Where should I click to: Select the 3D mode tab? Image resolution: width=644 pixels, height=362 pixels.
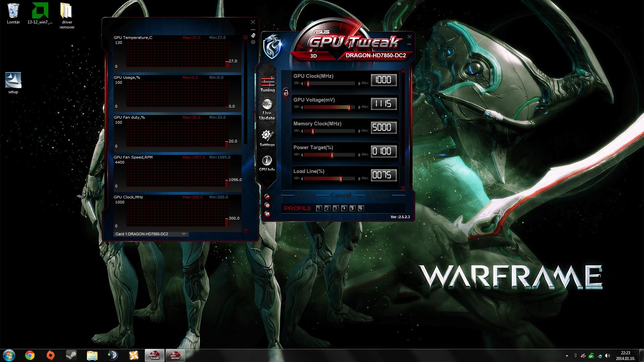pos(313,56)
